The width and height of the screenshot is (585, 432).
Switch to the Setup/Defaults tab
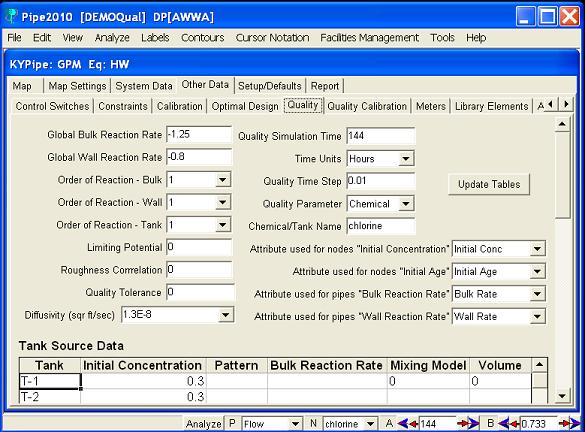tap(270, 86)
